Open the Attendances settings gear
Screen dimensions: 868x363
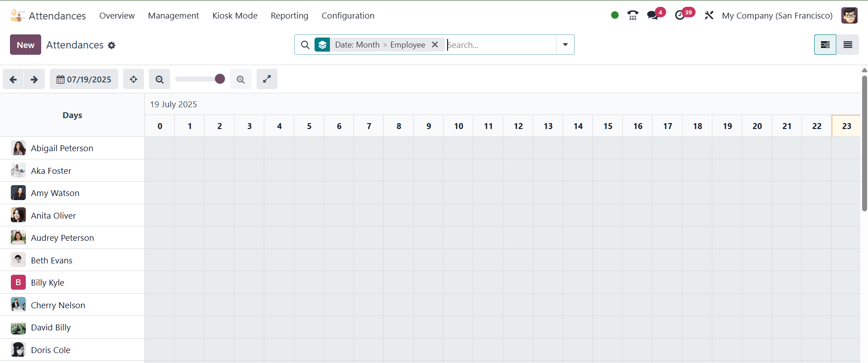[x=112, y=45]
